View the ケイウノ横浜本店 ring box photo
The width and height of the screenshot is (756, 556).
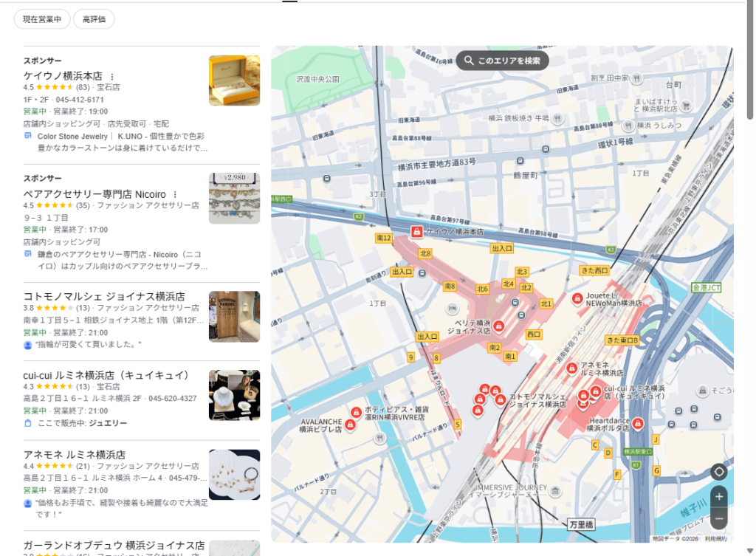pyautogui.click(x=234, y=80)
